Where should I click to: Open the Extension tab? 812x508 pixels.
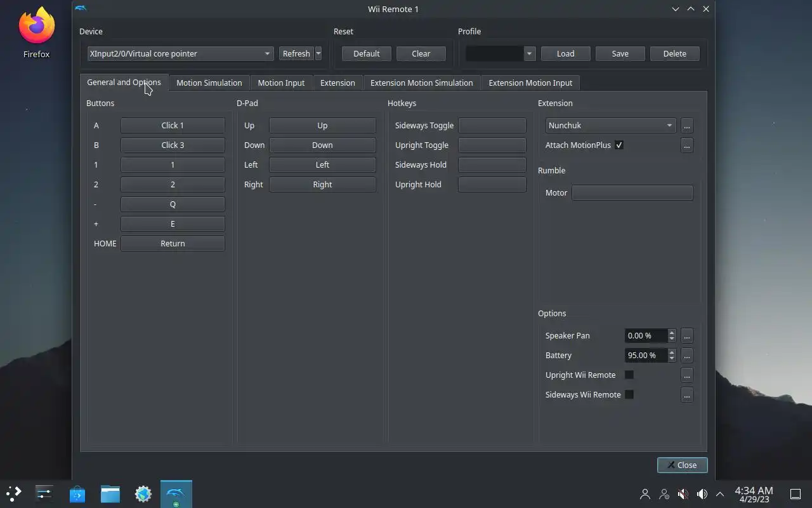pyautogui.click(x=337, y=83)
